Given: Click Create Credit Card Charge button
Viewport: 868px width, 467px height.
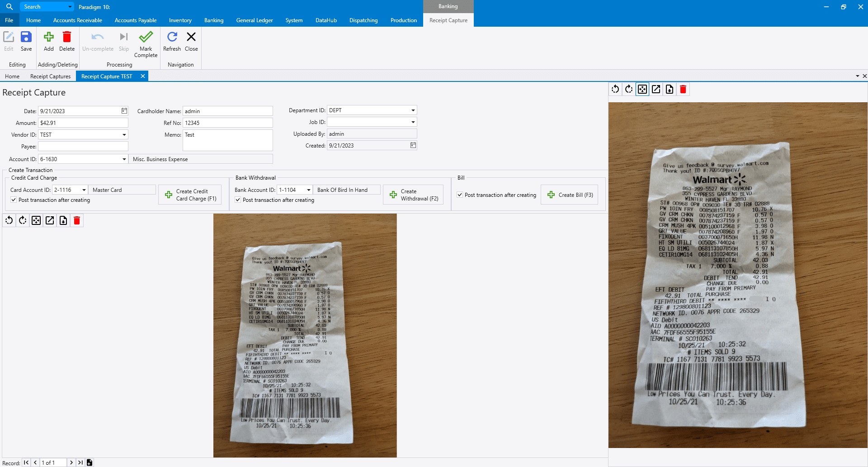Looking at the screenshot, I should (190, 195).
